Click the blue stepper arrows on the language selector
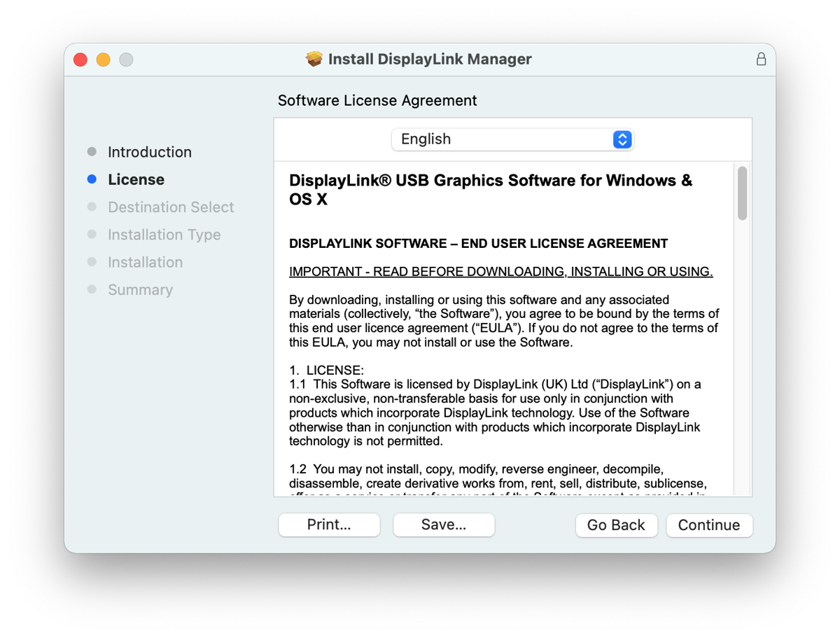This screenshot has width=840, height=638. coord(622,139)
